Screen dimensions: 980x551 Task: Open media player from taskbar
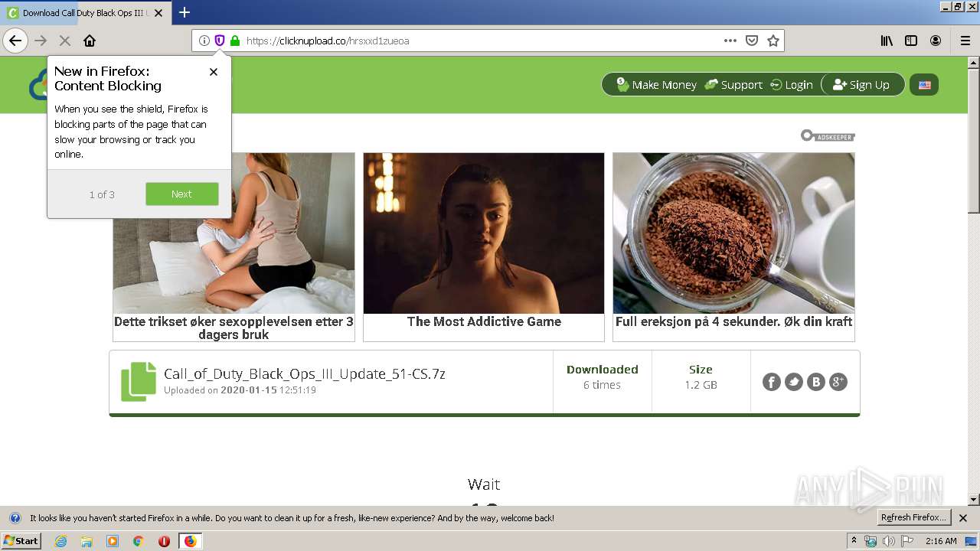tap(113, 541)
